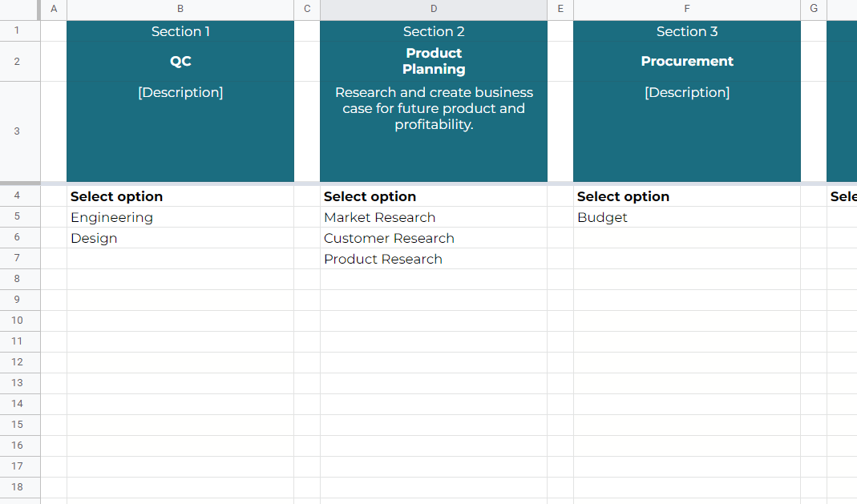Select the Product Research cell

click(434, 259)
